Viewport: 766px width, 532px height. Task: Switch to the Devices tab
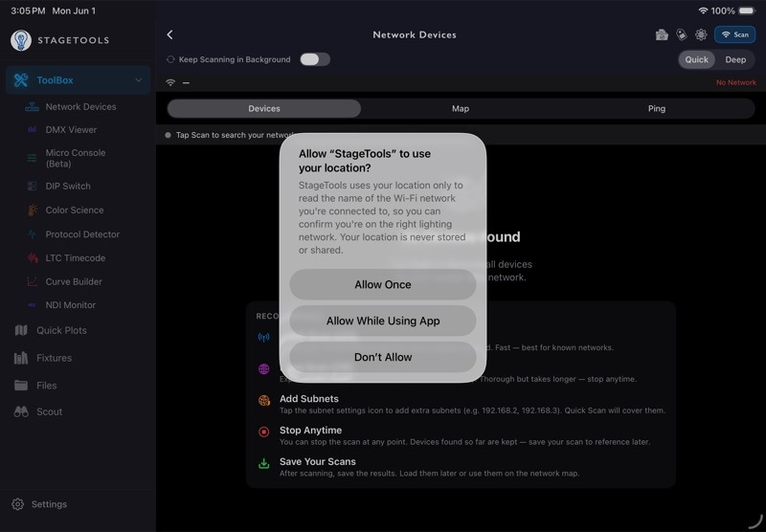pos(264,108)
